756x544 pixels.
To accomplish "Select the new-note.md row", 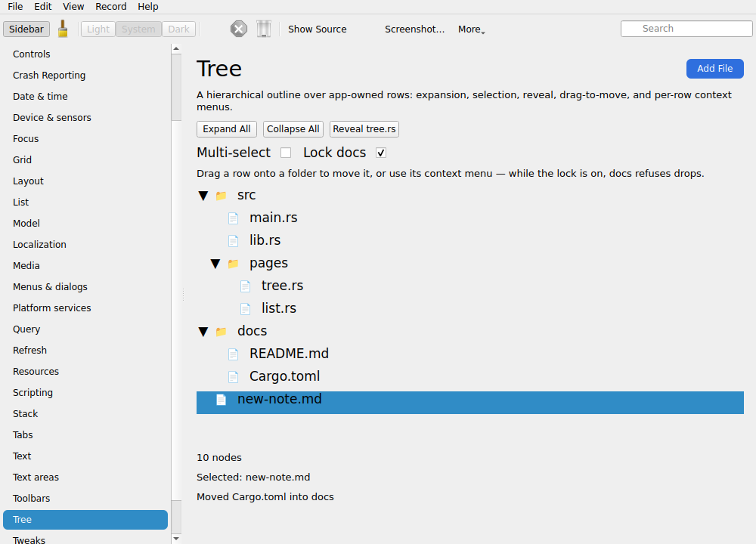I will pos(470,403).
